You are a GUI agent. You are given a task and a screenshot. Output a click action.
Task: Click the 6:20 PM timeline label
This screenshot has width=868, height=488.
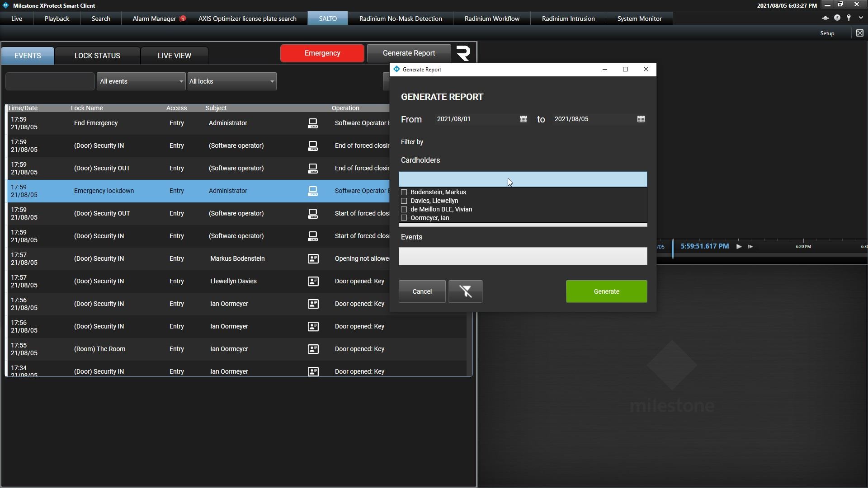(803, 247)
